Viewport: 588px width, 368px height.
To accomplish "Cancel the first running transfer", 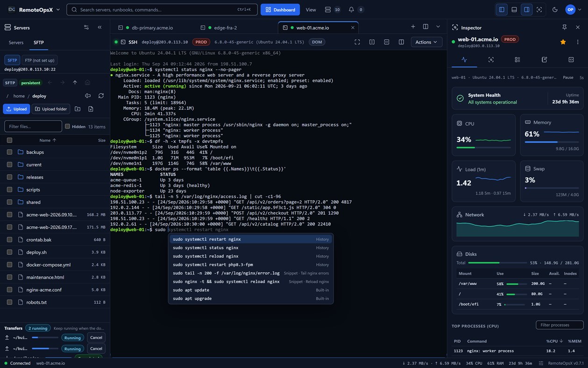I will [x=96, y=338].
